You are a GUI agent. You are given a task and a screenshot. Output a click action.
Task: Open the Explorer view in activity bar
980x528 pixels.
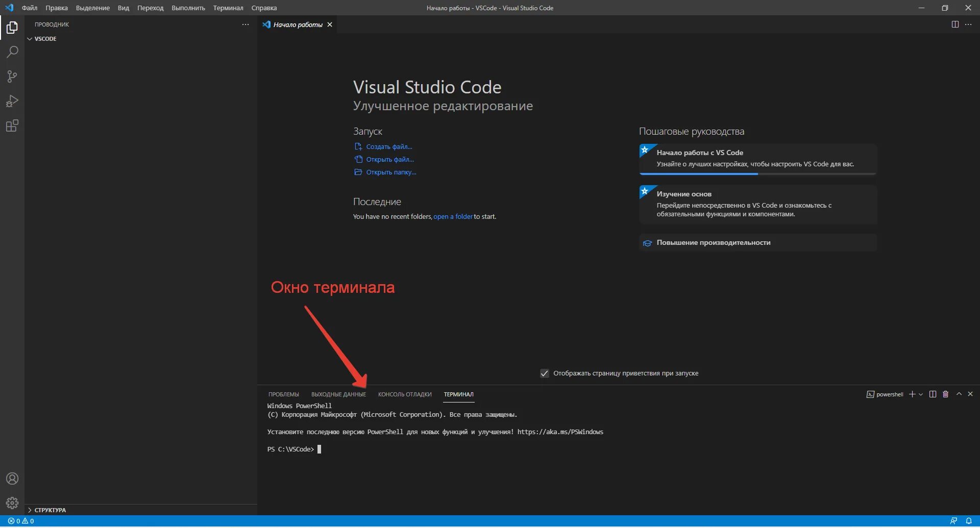pyautogui.click(x=12, y=28)
